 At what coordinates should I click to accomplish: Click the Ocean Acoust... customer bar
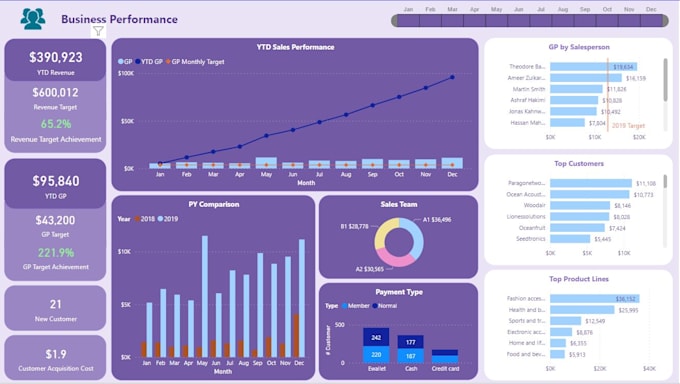click(590, 194)
